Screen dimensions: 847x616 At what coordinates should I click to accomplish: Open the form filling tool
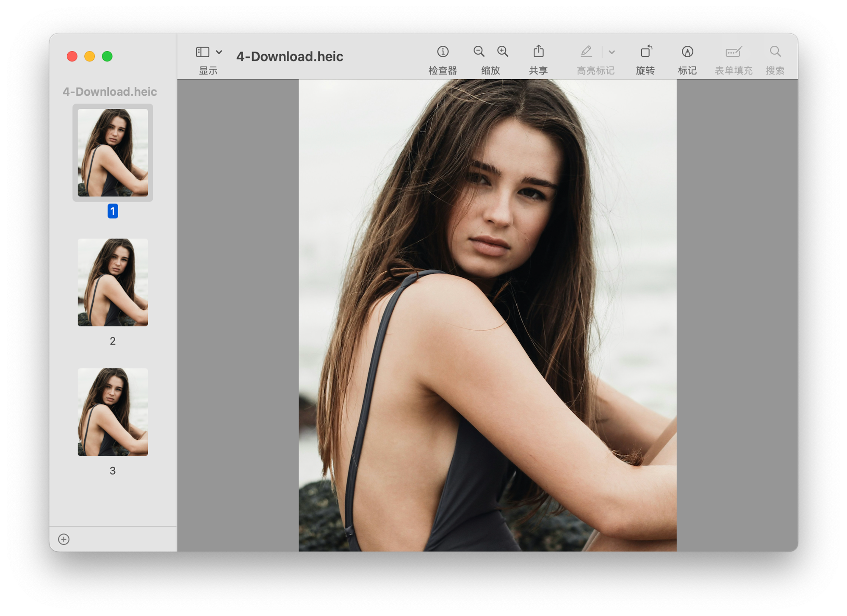point(734,52)
